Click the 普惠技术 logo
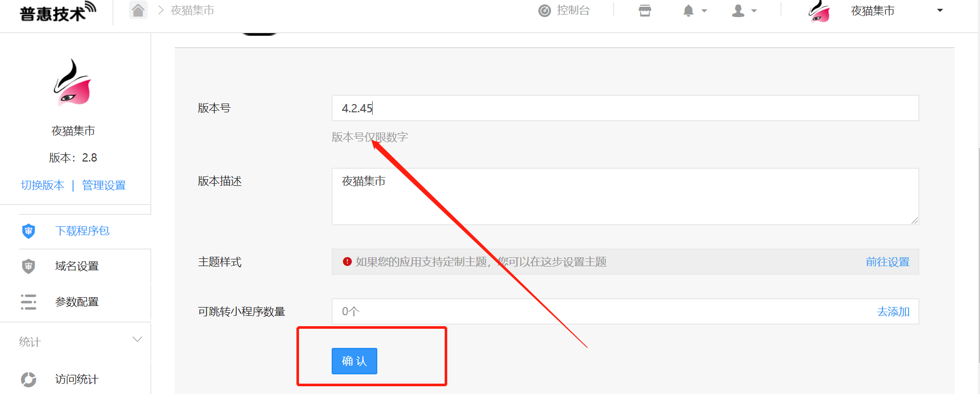The image size is (980, 394). [57, 12]
